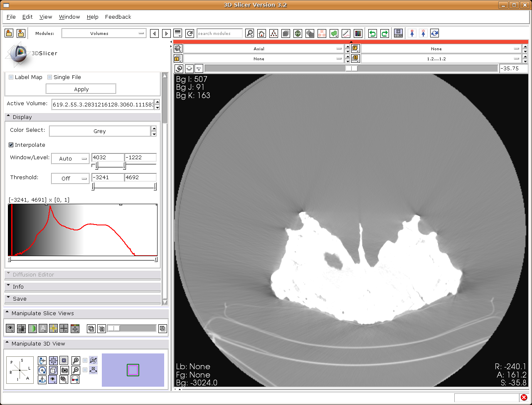Enable the Label Map checkbox

click(x=11, y=77)
